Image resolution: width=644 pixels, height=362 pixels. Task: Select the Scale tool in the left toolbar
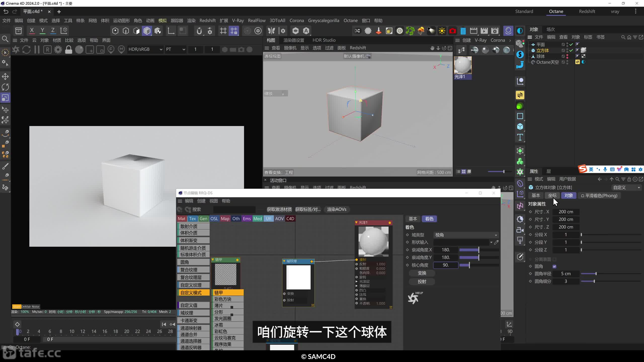point(5,98)
